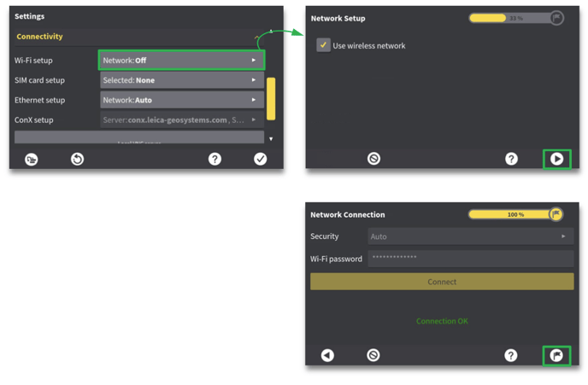The image size is (588, 385).
Task: Click the yellow Settings scrollbar thumb
Action: click(271, 99)
